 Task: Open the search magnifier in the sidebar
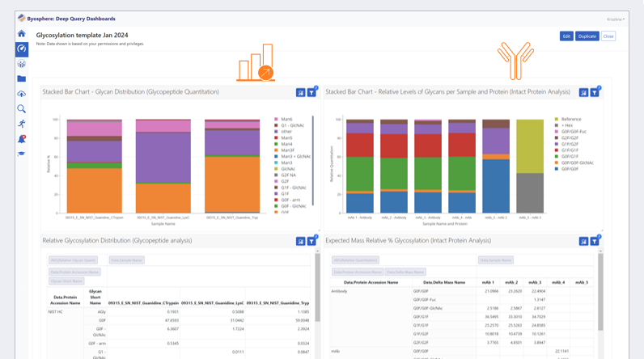click(22, 108)
